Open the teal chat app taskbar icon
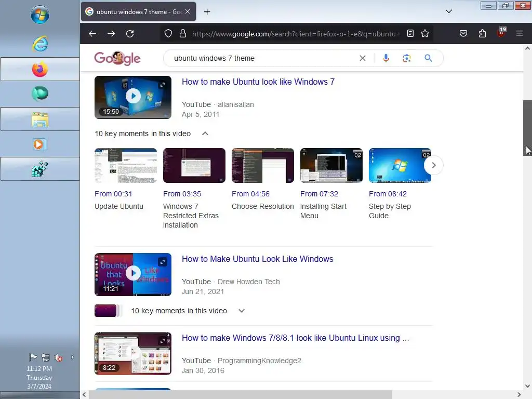 point(39,94)
